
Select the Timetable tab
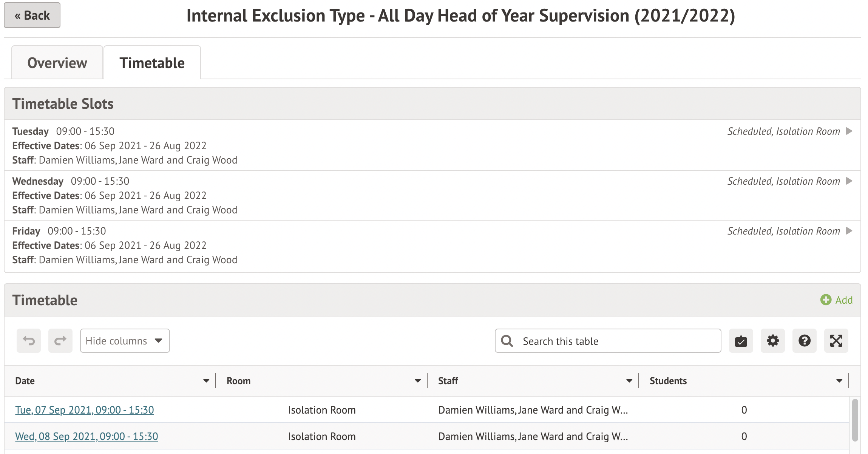(152, 63)
